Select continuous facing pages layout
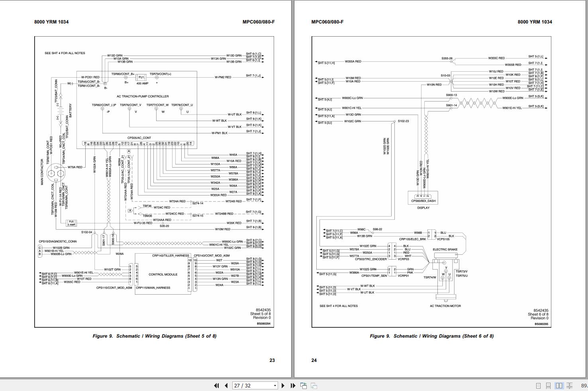 (x=570, y=385)
